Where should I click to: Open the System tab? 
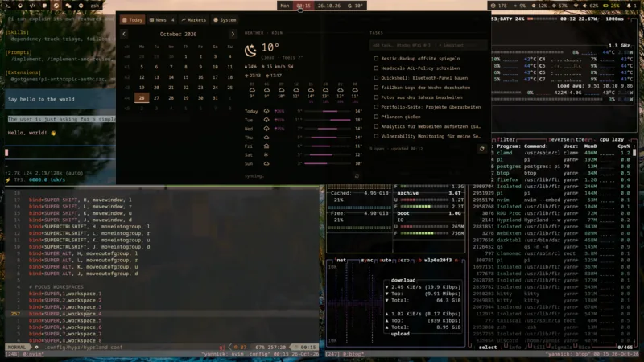click(x=225, y=19)
